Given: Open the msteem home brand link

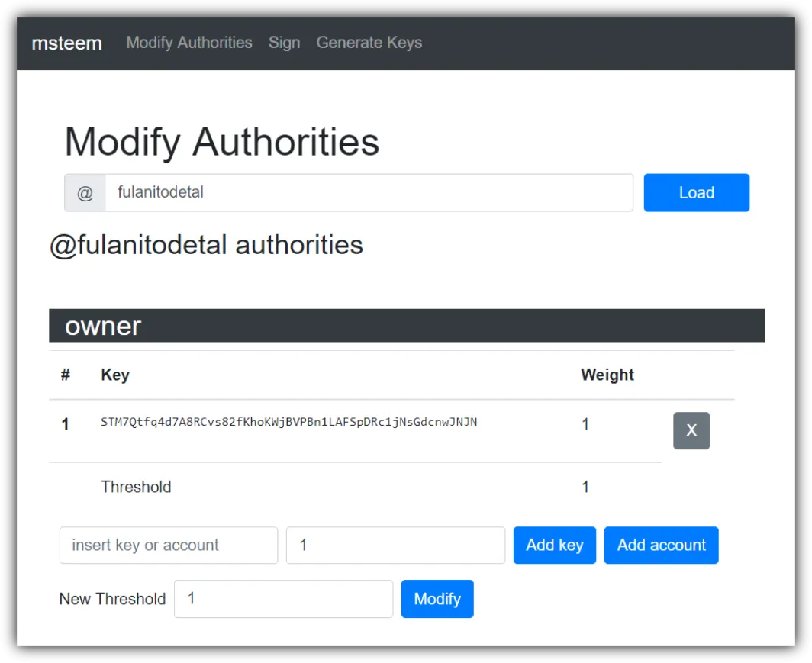Looking at the screenshot, I should (67, 43).
